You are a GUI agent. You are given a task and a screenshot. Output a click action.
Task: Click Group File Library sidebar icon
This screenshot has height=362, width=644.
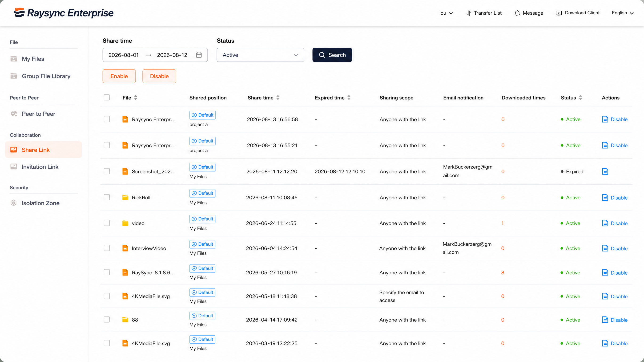(x=13, y=76)
